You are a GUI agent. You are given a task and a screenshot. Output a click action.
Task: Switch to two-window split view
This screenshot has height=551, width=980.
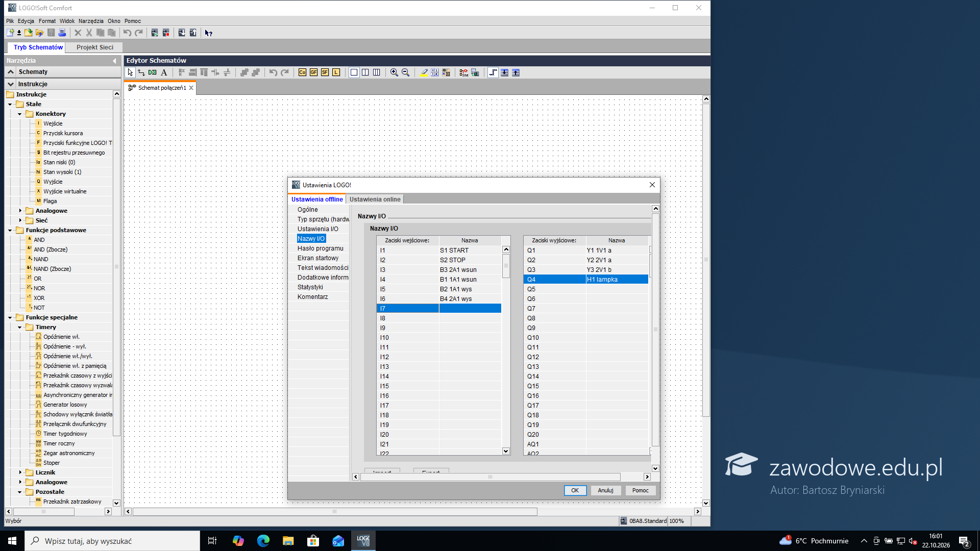(x=365, y=72)
